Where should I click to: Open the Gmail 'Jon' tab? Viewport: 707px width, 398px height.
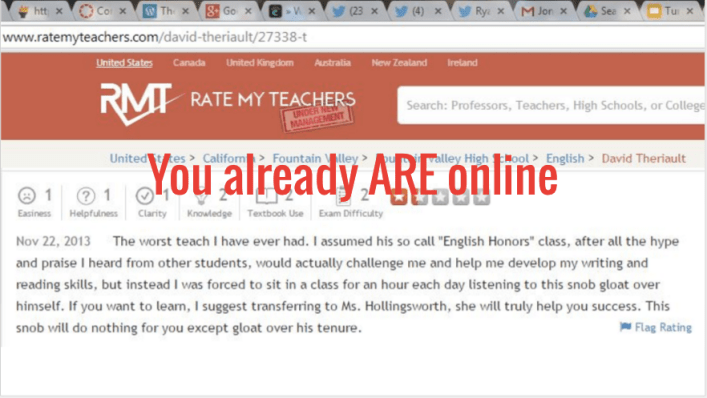[x=544, y=11]
